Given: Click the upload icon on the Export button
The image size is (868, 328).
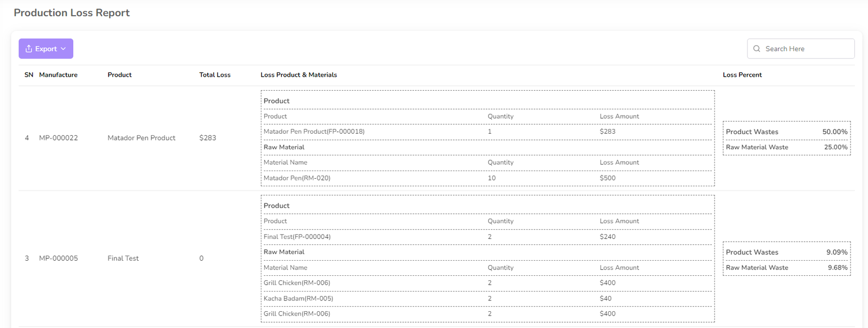Looking at the screenshot, I should tap(29, 49).
